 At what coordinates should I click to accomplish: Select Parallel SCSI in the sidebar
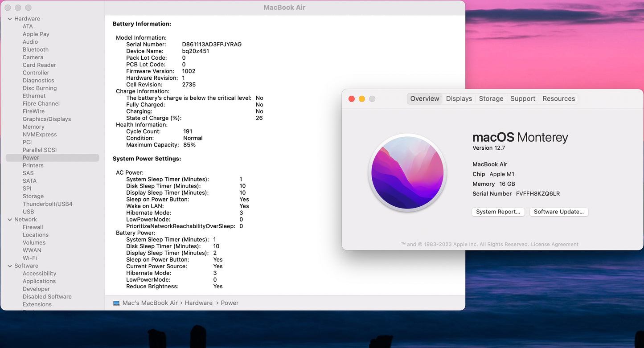(x=40, y=150)
